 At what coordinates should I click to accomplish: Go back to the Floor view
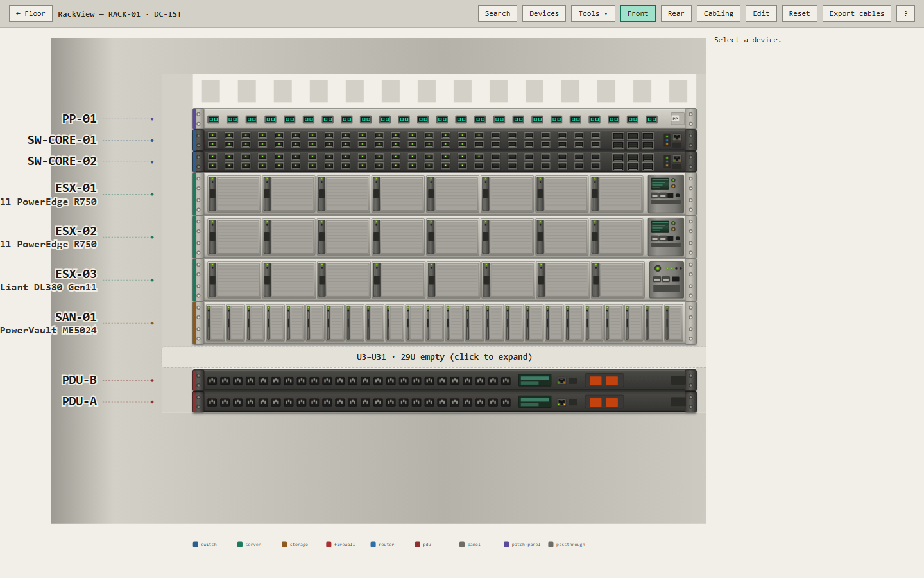pos(31,13)
